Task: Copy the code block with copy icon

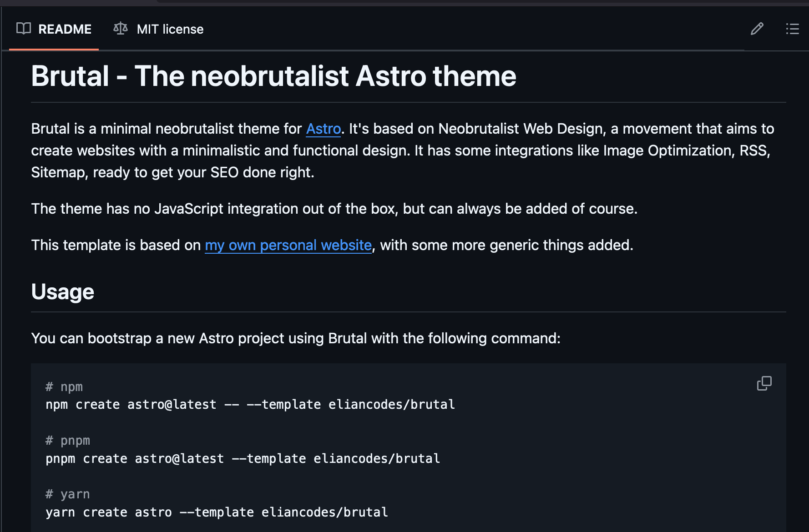Action: 764,383
